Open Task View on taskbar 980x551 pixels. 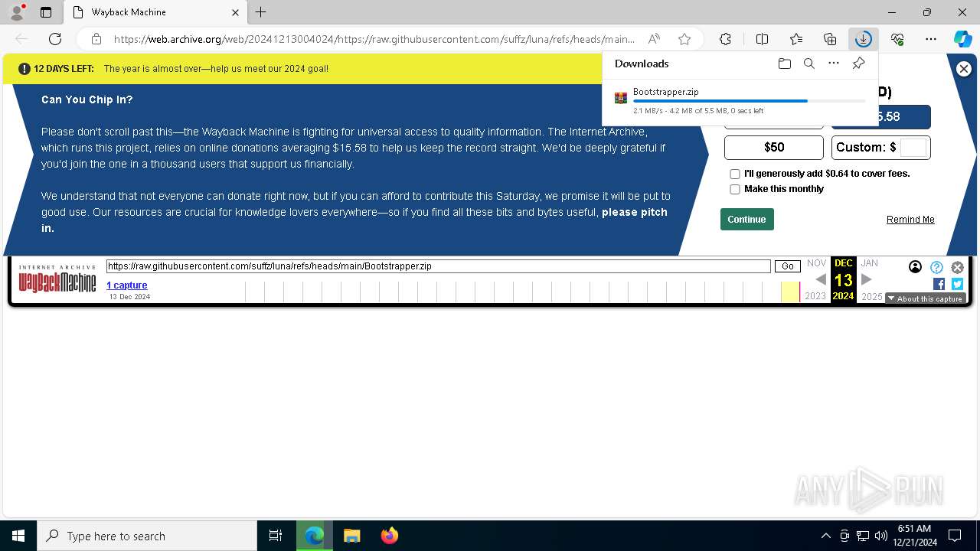click(x=276, y=536)
